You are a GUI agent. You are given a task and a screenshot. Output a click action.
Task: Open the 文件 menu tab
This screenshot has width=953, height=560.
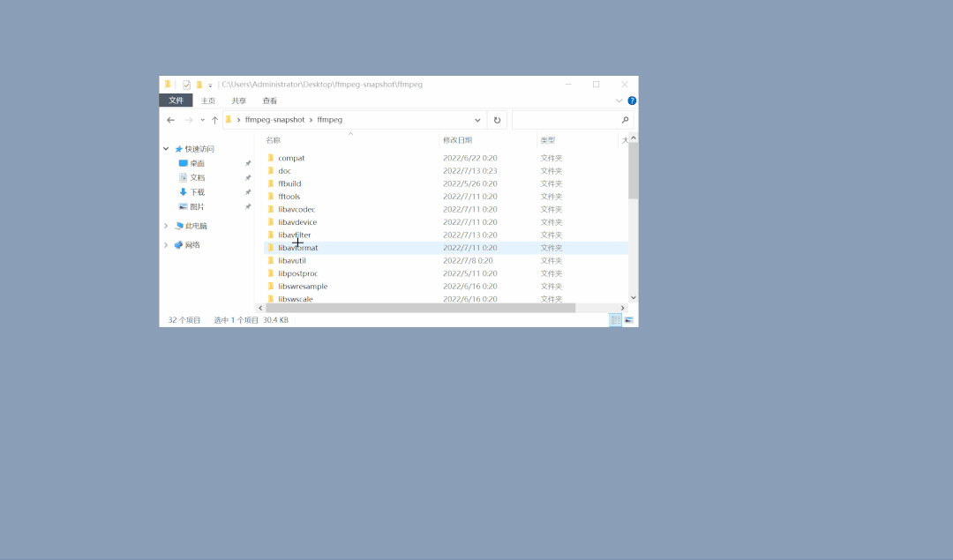(176, 101)
